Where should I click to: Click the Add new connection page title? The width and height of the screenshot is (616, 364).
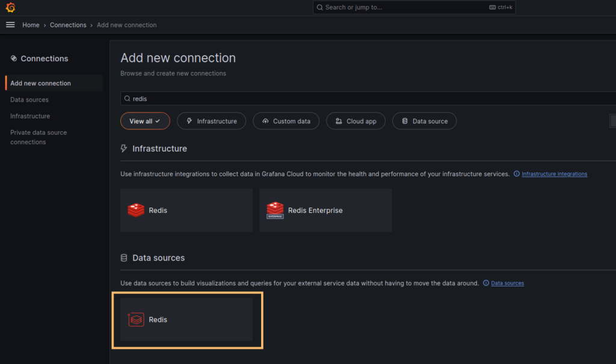[x=178, y=58]
